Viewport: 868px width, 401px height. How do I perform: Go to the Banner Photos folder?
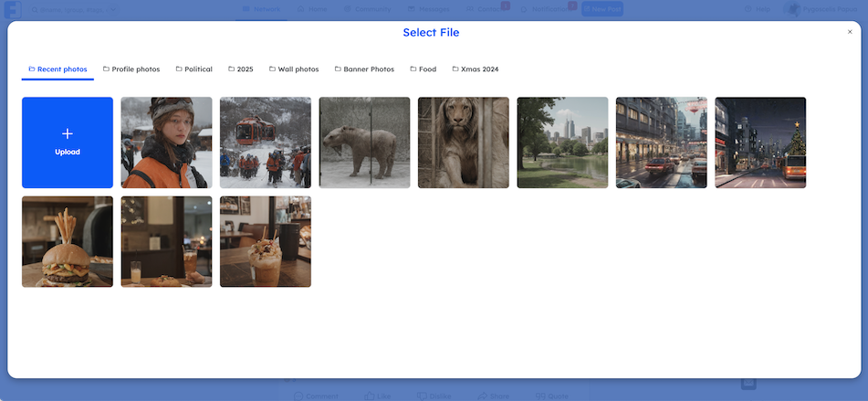pos(364,69)
